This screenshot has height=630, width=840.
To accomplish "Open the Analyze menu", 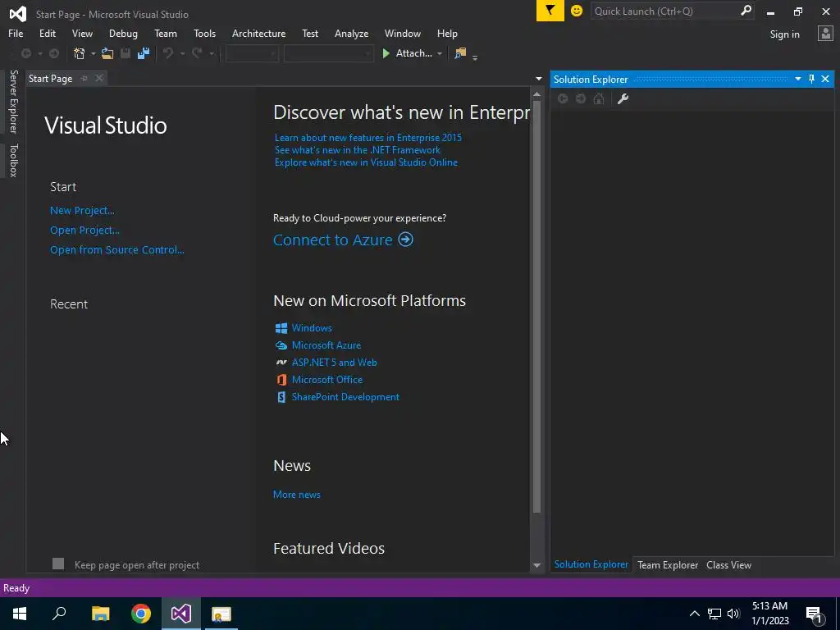I will 351,33.
